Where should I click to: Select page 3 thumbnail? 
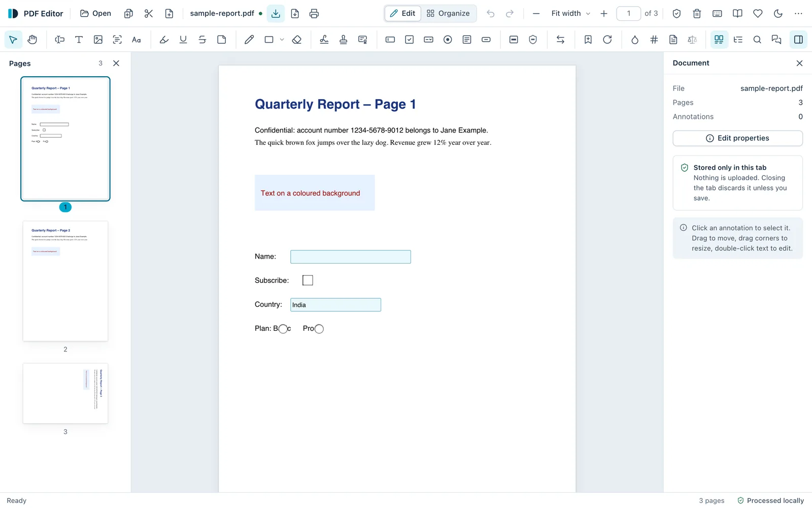(65, 393)
